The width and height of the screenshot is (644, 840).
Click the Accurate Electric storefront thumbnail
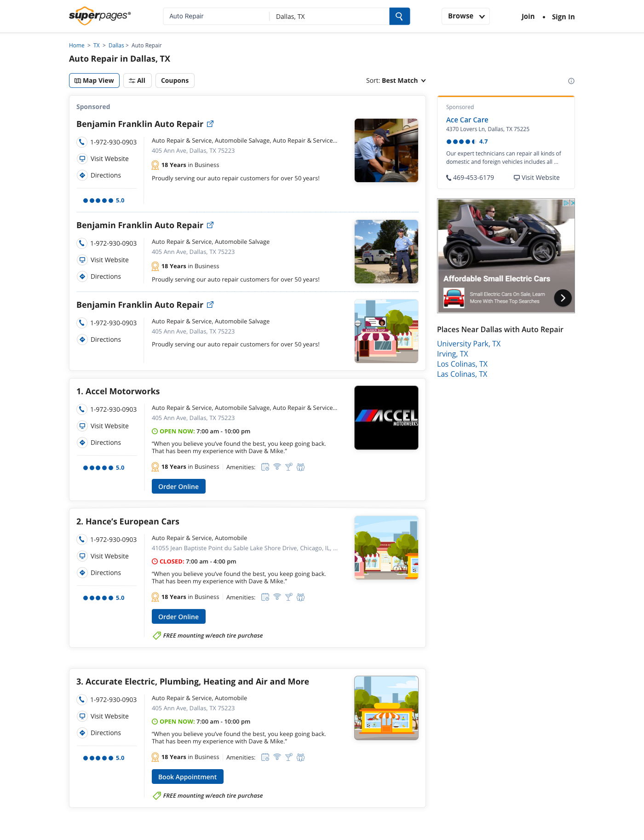(x=386, y=708)
